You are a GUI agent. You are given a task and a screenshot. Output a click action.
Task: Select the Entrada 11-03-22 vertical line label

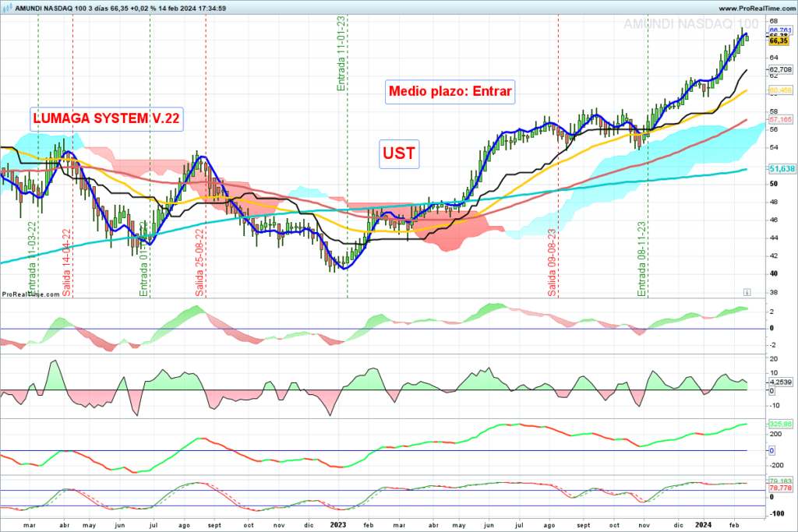(x=32, y=259)
